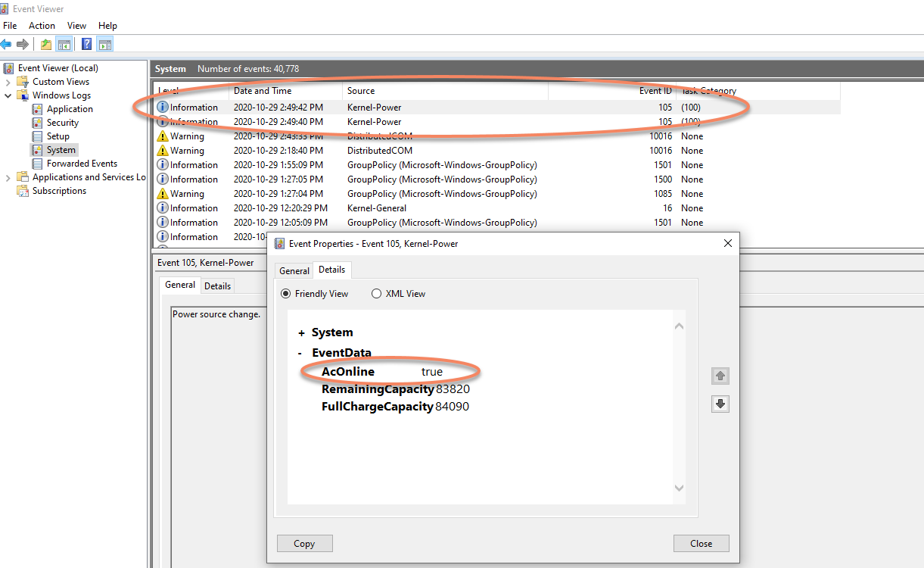The height and width of the screenshot is (568, 924).
Task: Select the Security log icon
Action: [x=37, y=123]
